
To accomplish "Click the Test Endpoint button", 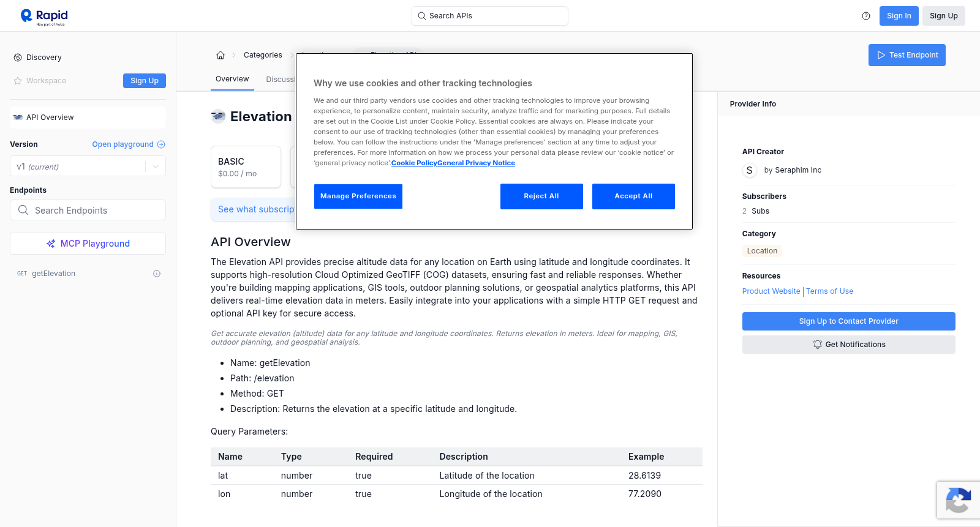I will pos(907,55).
